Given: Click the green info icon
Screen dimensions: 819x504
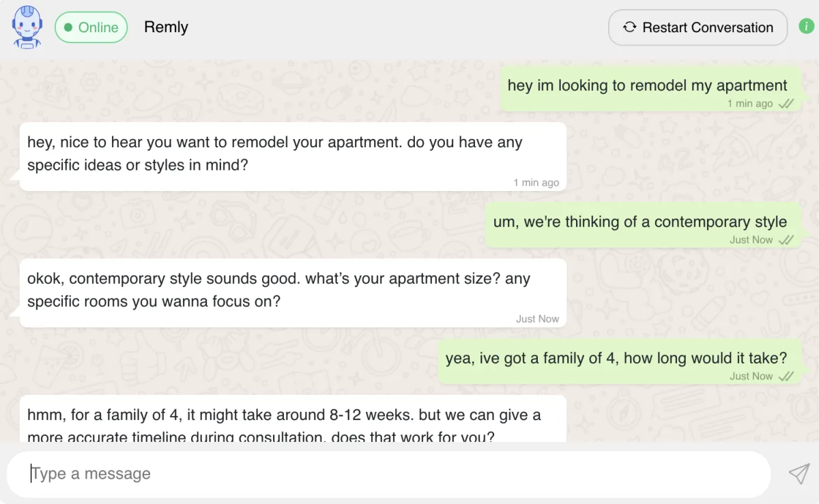Looking at the screenshot, I should (807, 27).
